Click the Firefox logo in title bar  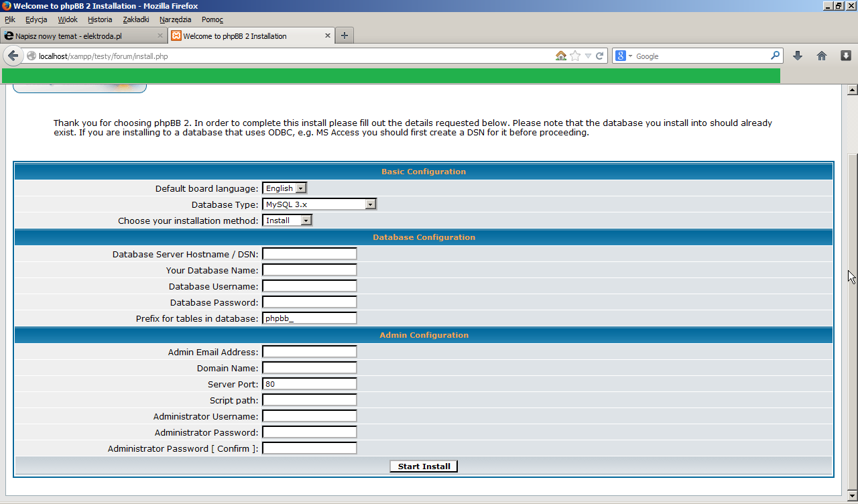point(6,6)
